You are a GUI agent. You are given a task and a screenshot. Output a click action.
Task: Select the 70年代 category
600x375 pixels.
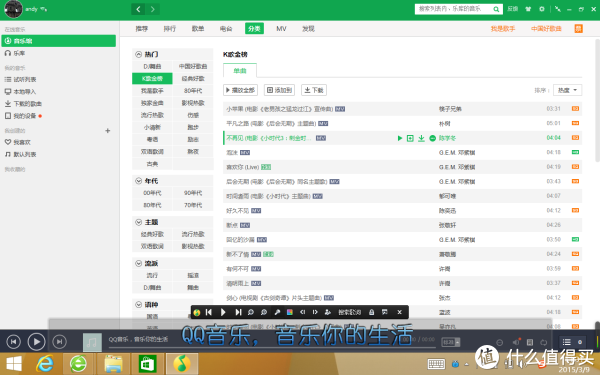click(x=193, y=205)
